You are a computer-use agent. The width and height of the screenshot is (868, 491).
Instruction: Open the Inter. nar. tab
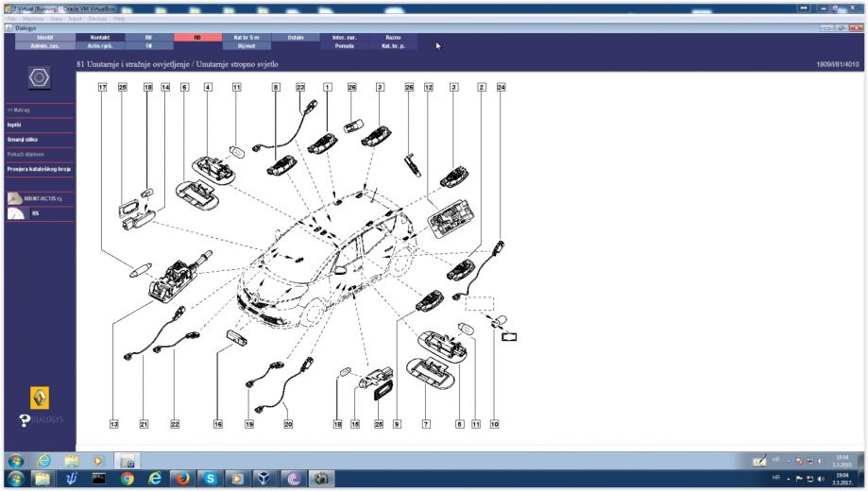tap(344, 37)
